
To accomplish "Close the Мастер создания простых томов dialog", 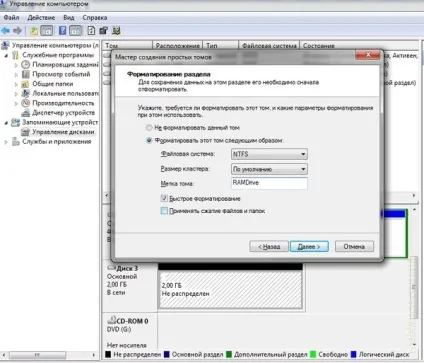I will click(368, 55).
